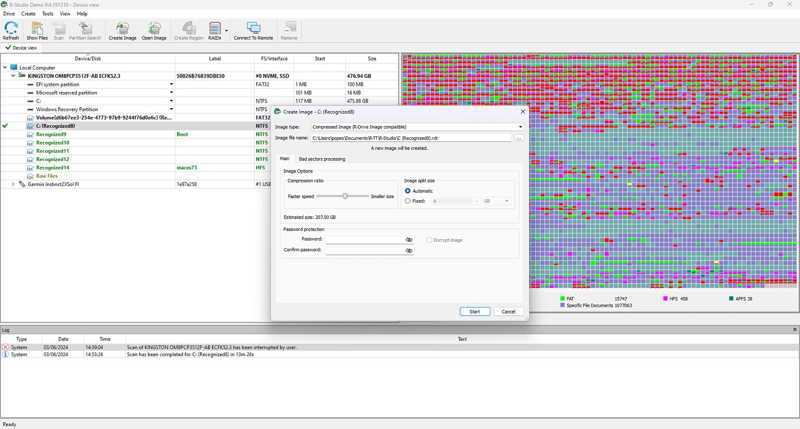Click the Password input field
Viewport: 800px width, 429px height.
click(x=364, y=239)
